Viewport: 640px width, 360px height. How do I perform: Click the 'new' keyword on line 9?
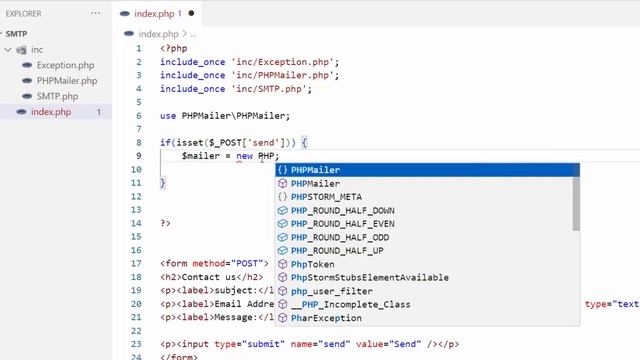[x=244, y=156]
